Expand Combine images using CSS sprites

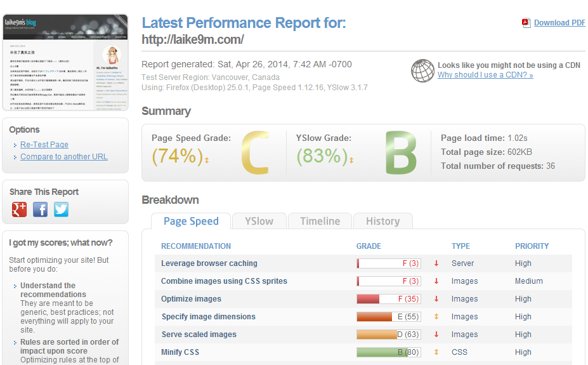click(225, 281)
